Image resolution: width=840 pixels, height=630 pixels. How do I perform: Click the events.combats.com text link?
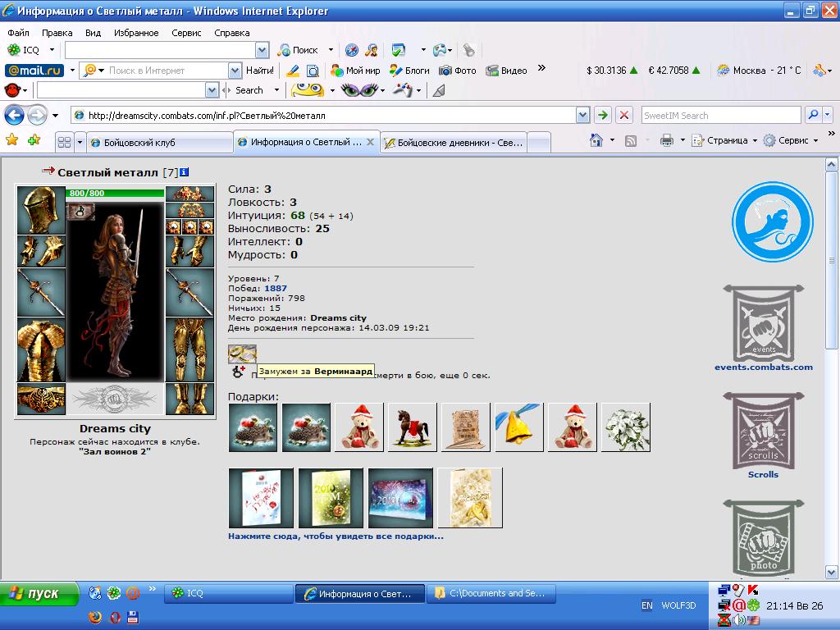click(764, 367)
